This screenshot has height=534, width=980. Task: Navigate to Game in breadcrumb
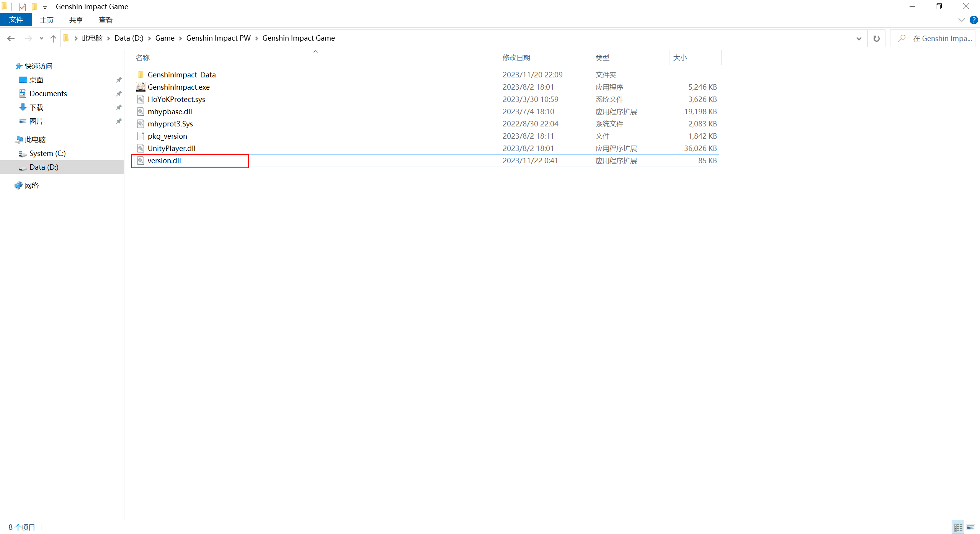click(x=165, y=38)
